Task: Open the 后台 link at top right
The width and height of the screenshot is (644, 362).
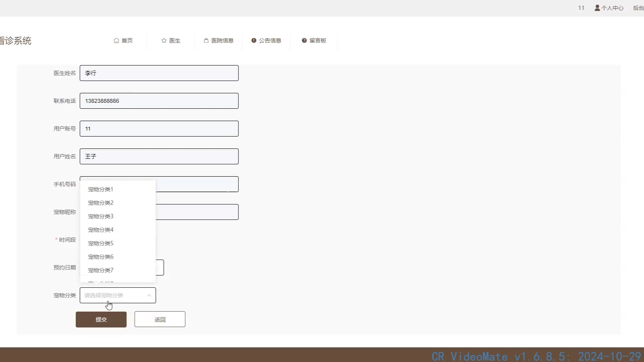Action: (x=638, y=8)
